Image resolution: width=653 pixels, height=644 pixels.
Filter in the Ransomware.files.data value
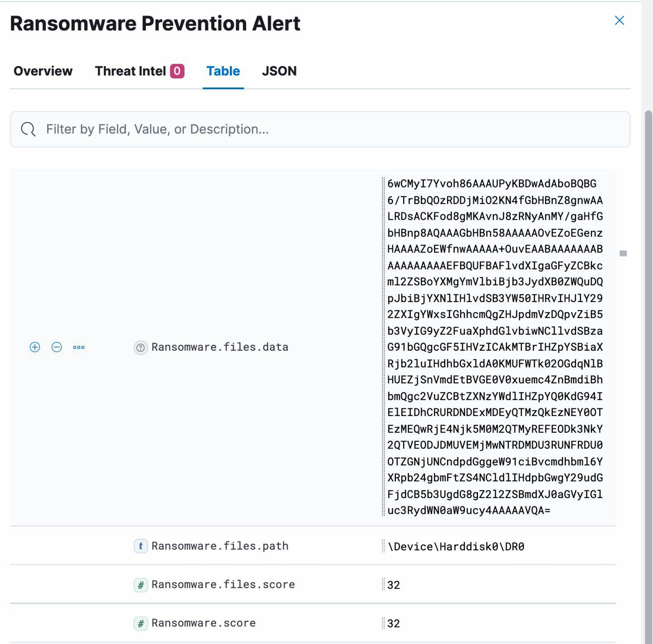(35, 347)
